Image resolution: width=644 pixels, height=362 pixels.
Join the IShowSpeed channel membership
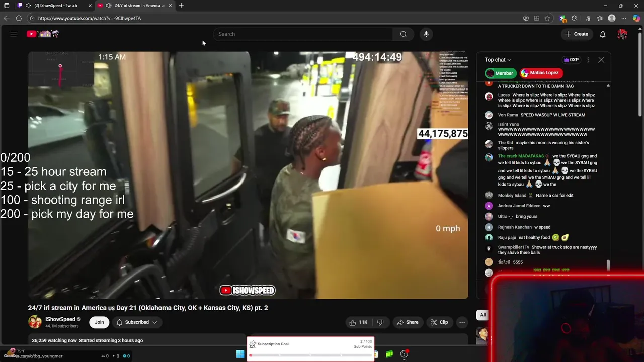(x=99, y=322)
